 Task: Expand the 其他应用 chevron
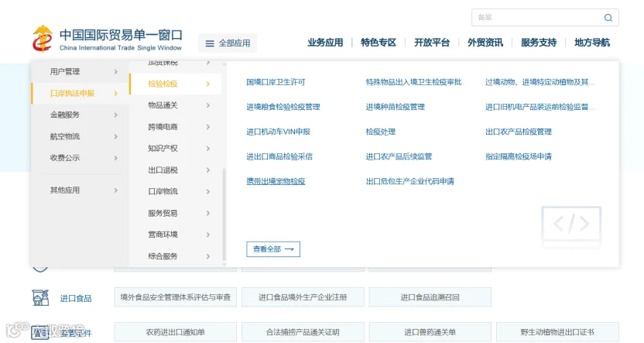[x=116, y=190]
